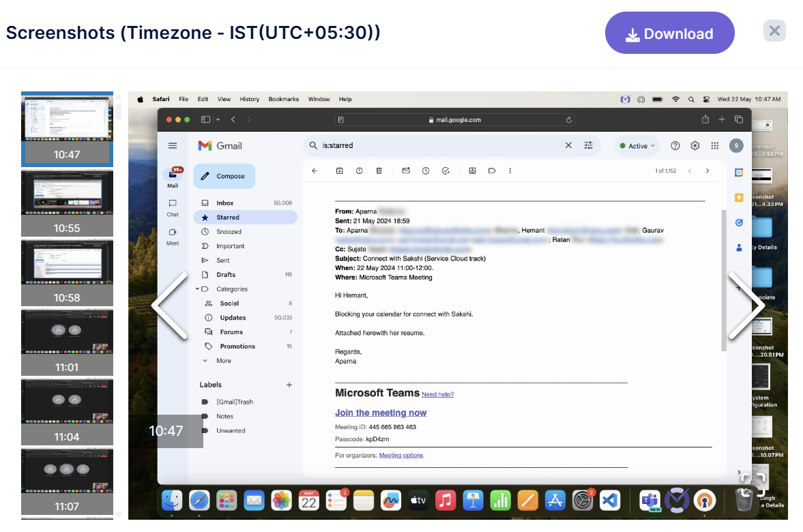Open the Drafts folder
This screenshot has width=803, height=532.
246,275
